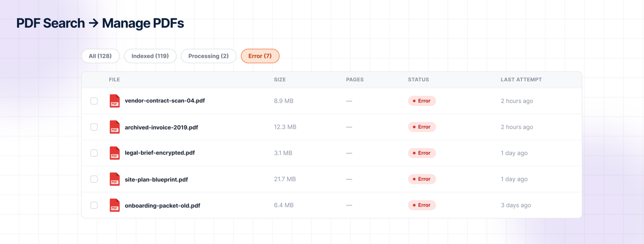Screen dimensions: 644x244
Task: Select the Error (7) filter tab
Action: pyautogui.click(x=260, y=56)
